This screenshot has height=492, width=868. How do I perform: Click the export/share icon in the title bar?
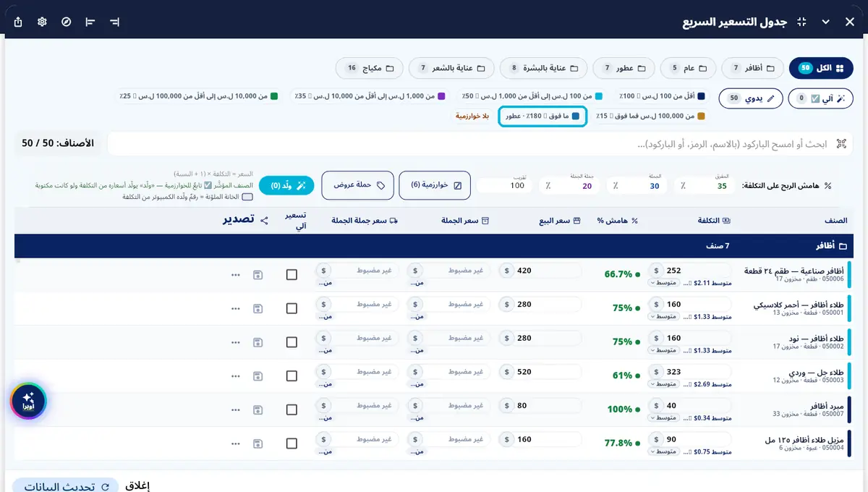coord(18,22)
